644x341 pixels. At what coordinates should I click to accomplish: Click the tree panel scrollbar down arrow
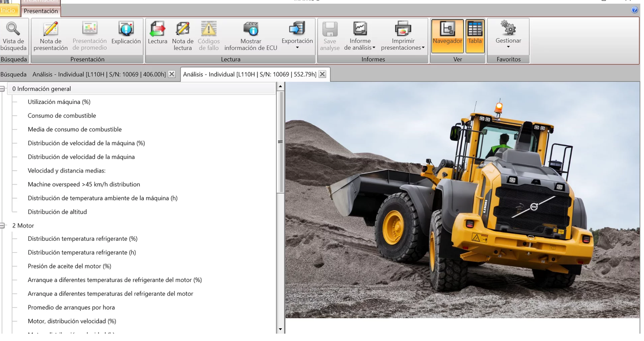[280, 329]
